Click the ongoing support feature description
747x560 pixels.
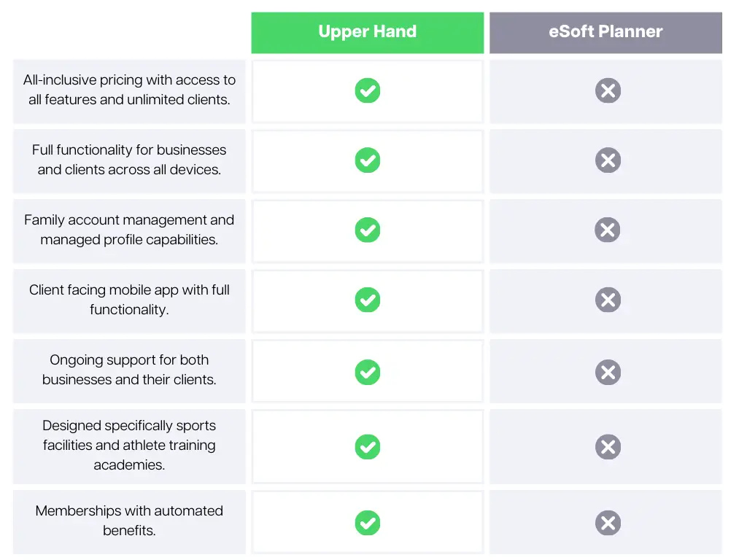[x=129, y=370]
